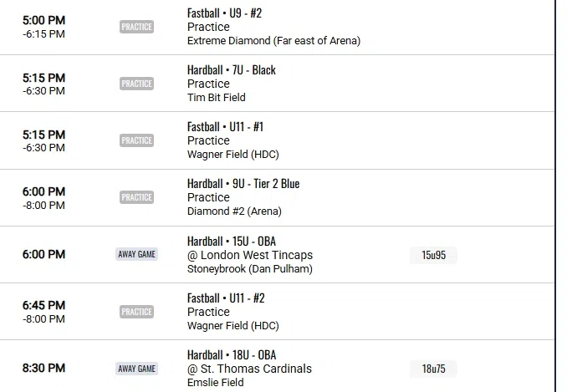Image resolution: width=567 pixels, height=392 pixels.
Task: Open the St. Thomas Cardinals matchup
Action: click(x=249, y=369)
